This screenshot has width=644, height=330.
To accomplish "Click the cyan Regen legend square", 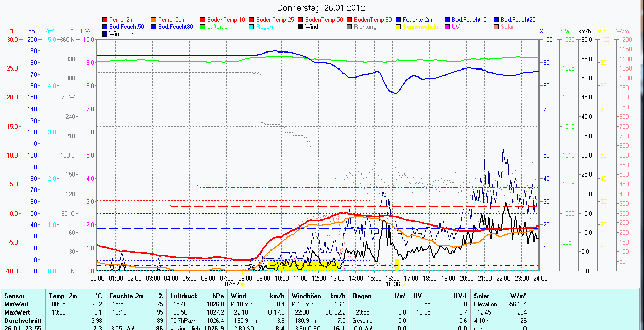I will pos(252,27).
